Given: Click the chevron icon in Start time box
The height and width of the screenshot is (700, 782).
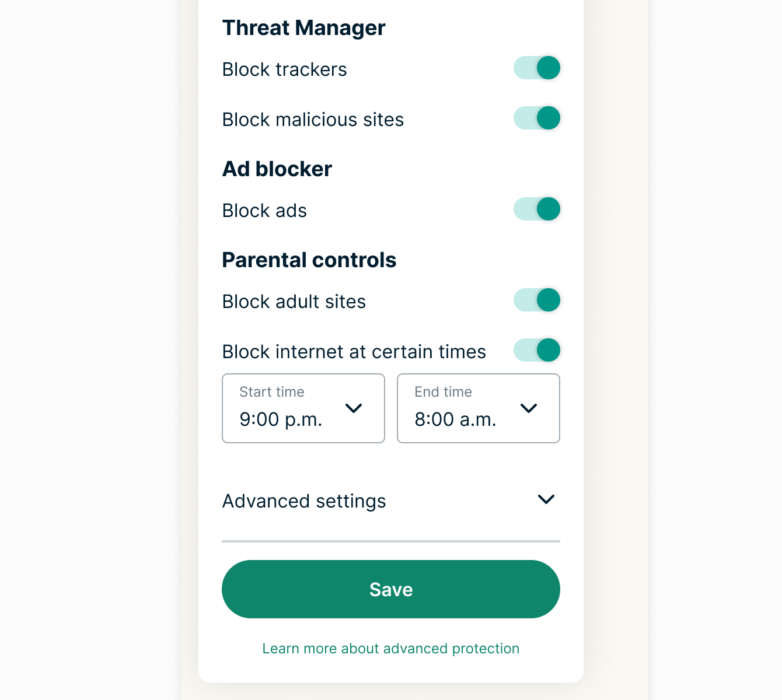Looking at the screenshot, I should pyautogui.click(x=354, y=408).
